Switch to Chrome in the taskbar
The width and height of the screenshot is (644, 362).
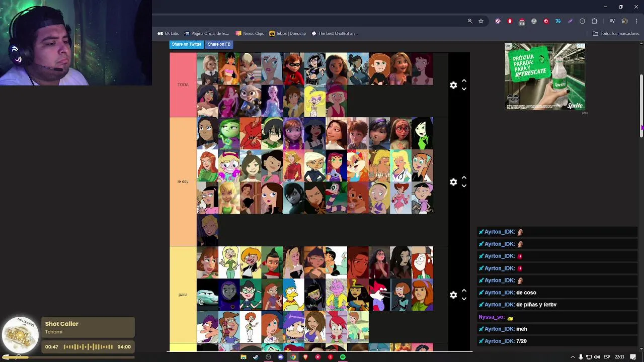293,357
